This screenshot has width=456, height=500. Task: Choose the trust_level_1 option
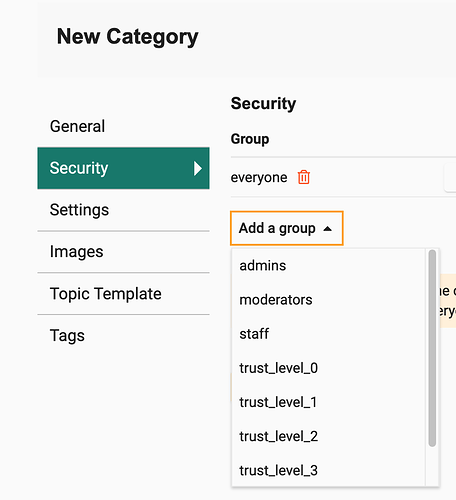(328, 402)
